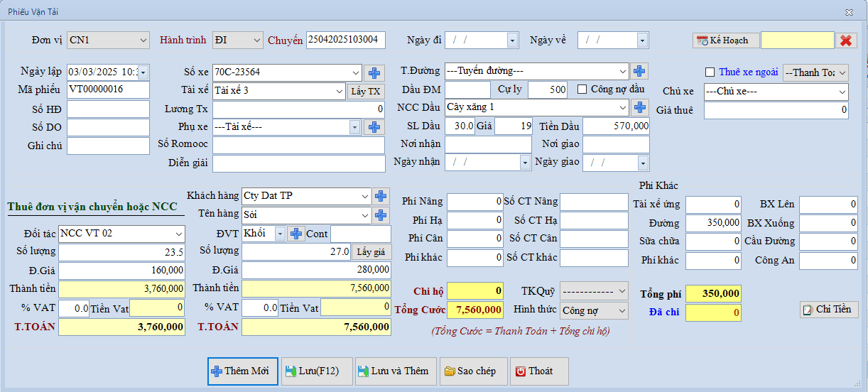Expand the Phụ xe driver dropdown

coord(355,127)
